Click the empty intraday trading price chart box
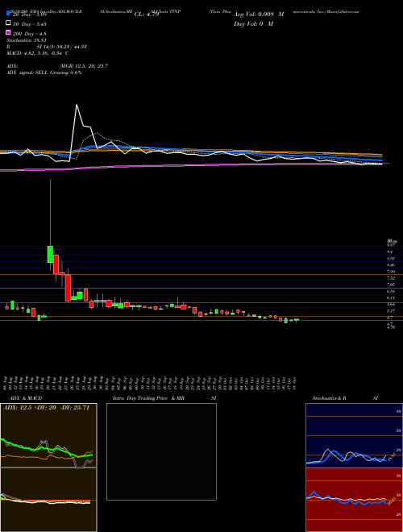Viewport: 403px width, 532px height. pos(161,451)
